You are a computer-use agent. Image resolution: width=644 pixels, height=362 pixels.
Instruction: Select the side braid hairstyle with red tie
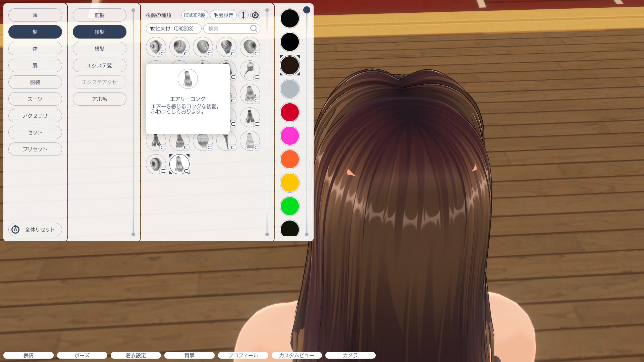(x=250, y=70)
